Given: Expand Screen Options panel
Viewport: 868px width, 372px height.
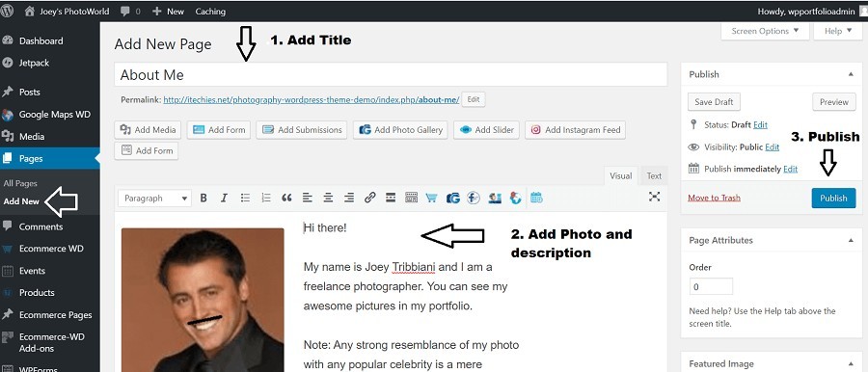Looking at the screenshot, I should (x=765, y=31).
